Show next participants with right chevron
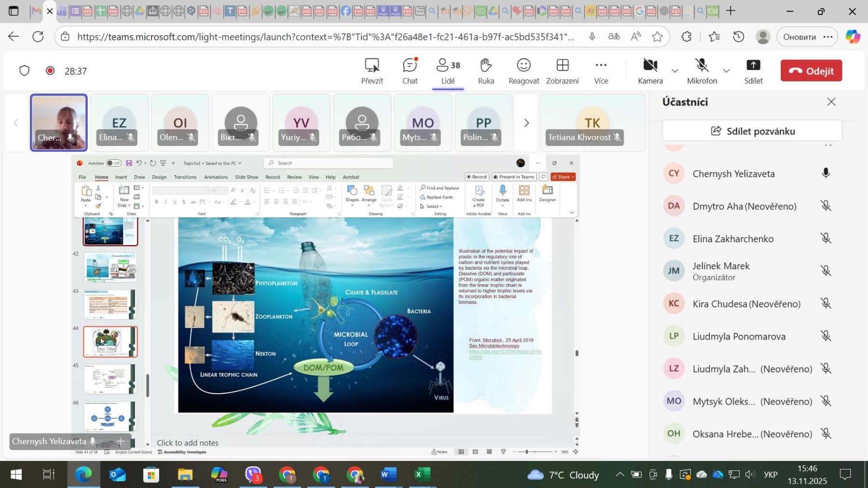 (526, 123)
